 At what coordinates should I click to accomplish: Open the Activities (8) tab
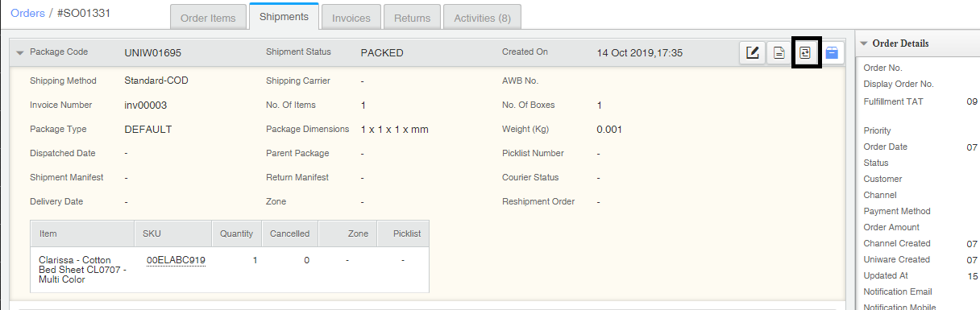[x=483, y=18]
